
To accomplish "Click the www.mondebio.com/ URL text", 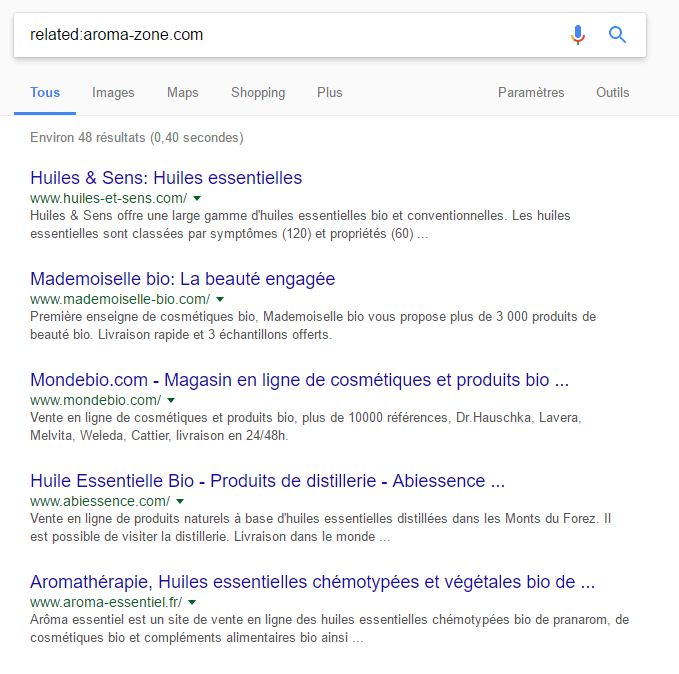I will (95, 400).
